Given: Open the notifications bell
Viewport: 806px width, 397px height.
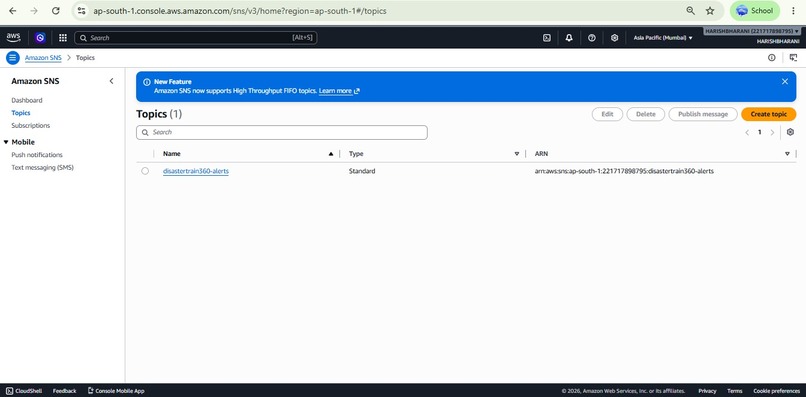Looking at the screenshot, I should [569, 38].
